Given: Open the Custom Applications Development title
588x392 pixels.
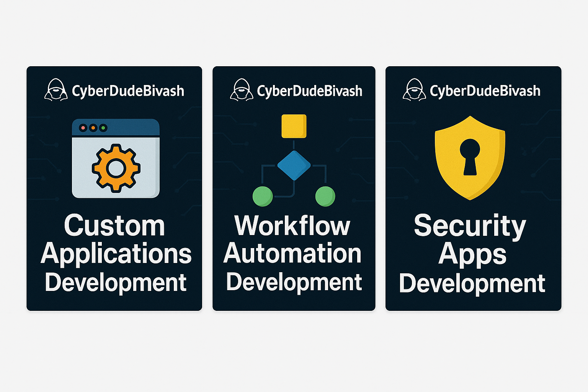Looking at the screenshot, I should [x=116, y=253].
